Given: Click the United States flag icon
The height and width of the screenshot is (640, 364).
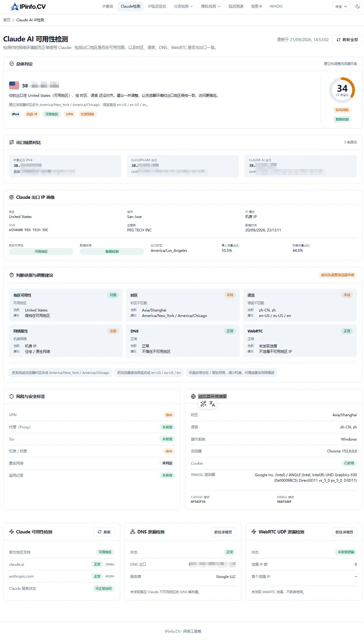Looking at the screenshot, I should (14, 86).
